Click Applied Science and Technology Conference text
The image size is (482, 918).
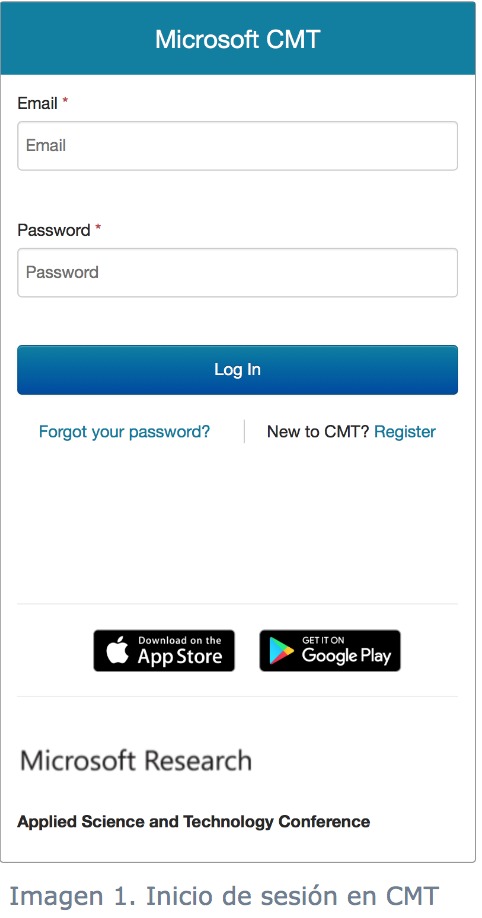[193, 821]
